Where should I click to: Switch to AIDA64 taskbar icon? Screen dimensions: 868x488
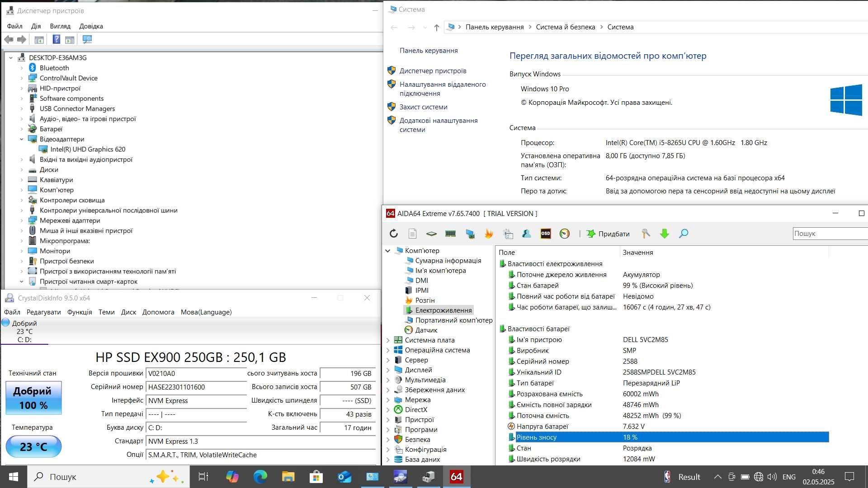[457, 477]
